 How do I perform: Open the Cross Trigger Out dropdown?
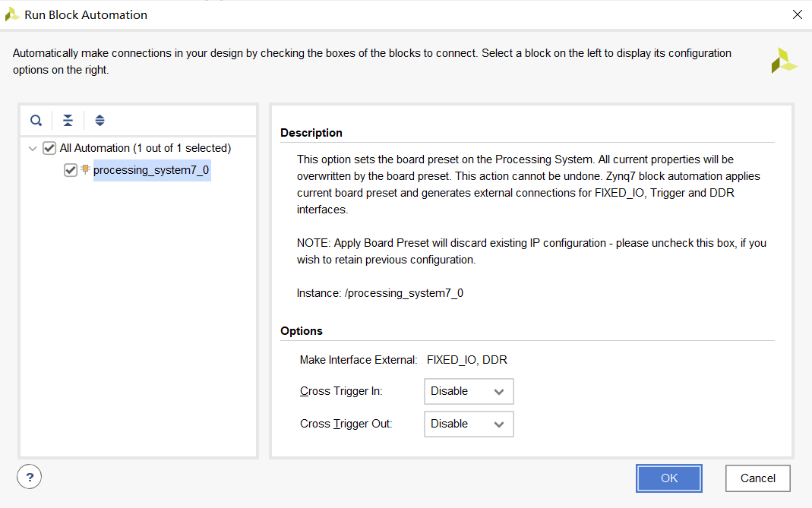tap(469, 424)
